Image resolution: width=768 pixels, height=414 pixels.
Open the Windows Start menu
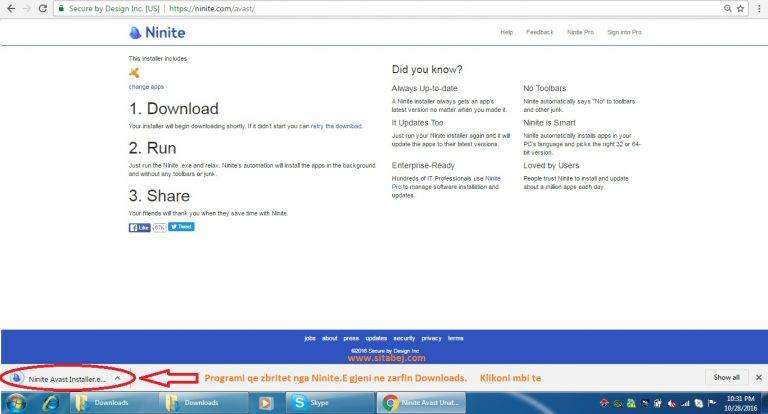16,403
